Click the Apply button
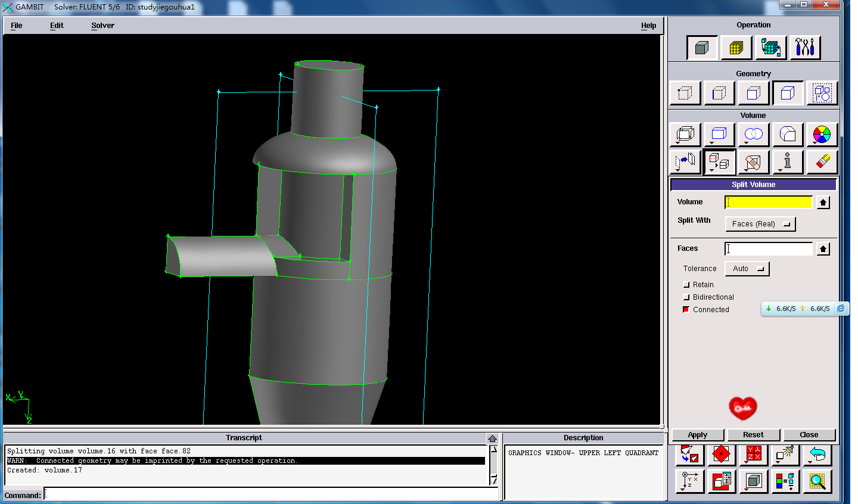 pos(698,435)
